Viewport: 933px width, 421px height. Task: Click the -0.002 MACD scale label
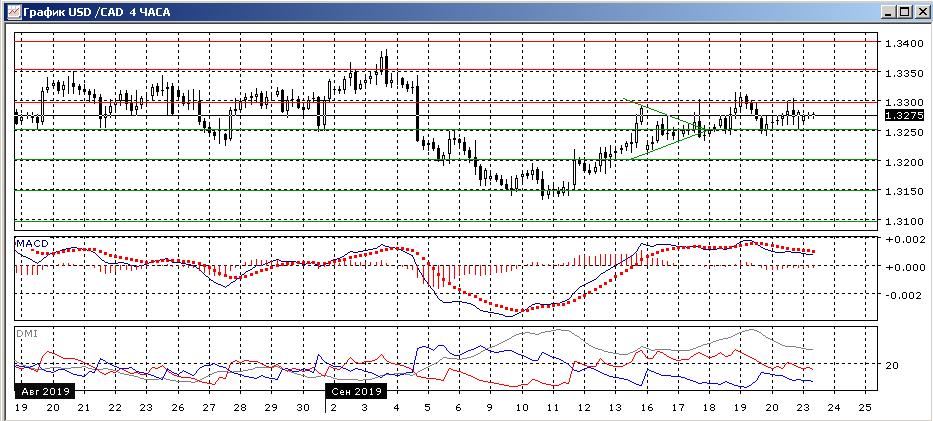tap(904, 296)
